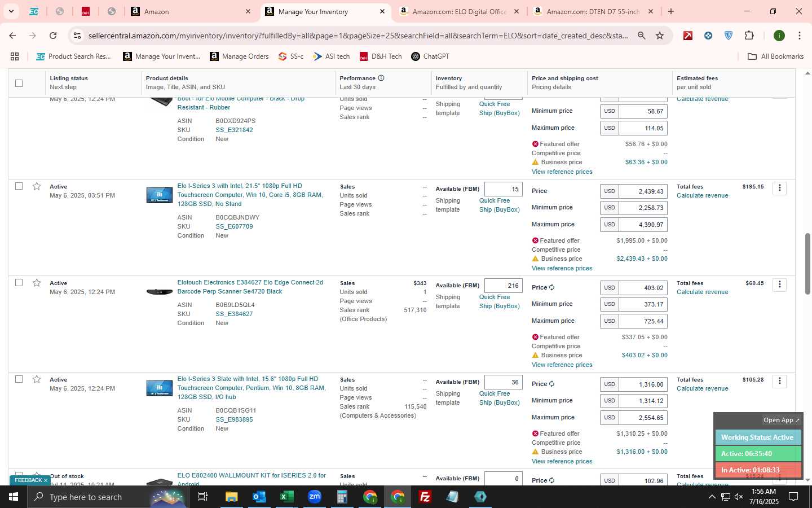The width and height of the screenshot is (812, 508).
Task: Favorite the Elo I-Series 3 Slate listing star
Action: tap(37, 379)
